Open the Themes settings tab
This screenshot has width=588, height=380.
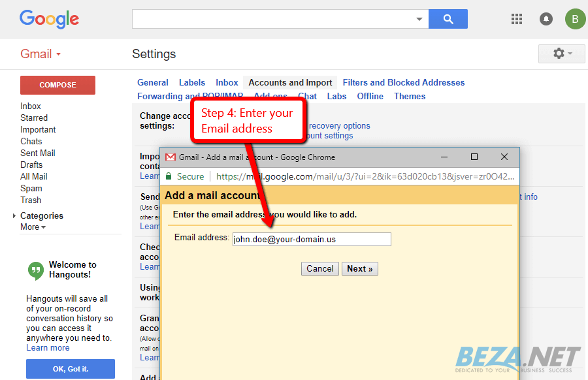pos(410,97)
